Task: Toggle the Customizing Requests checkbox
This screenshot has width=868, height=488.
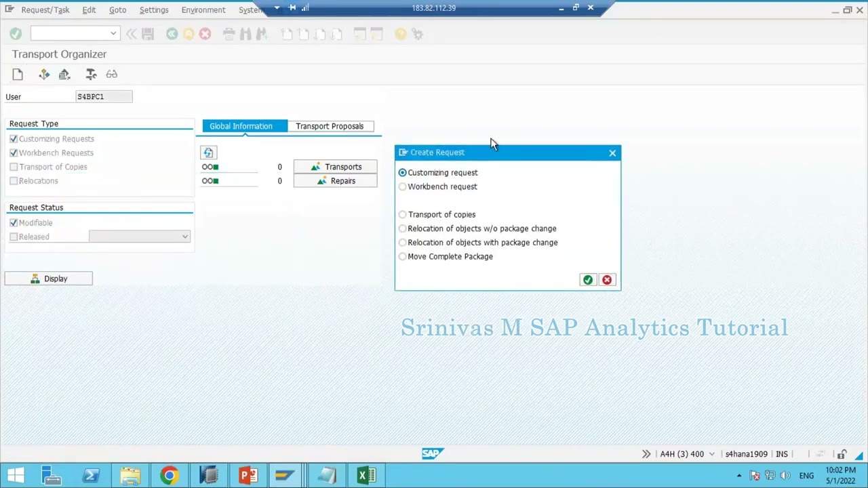Action: [x=14, y=139]
